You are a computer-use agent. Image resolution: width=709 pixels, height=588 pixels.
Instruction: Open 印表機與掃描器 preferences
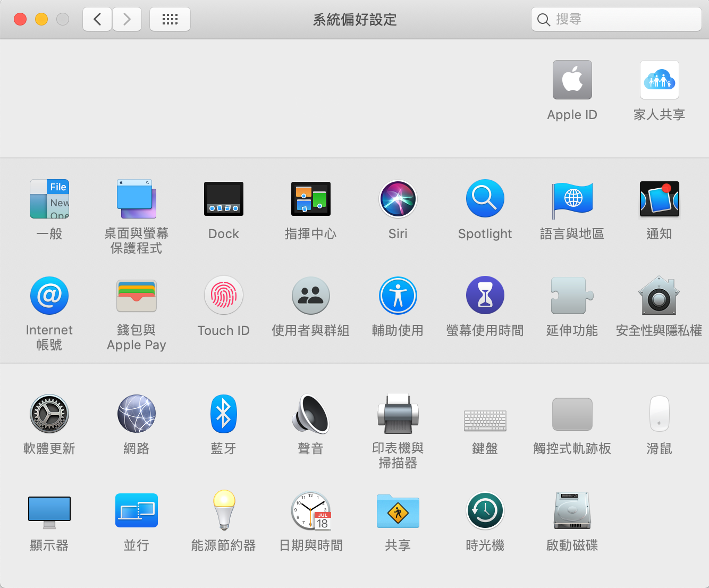[398, 414]
